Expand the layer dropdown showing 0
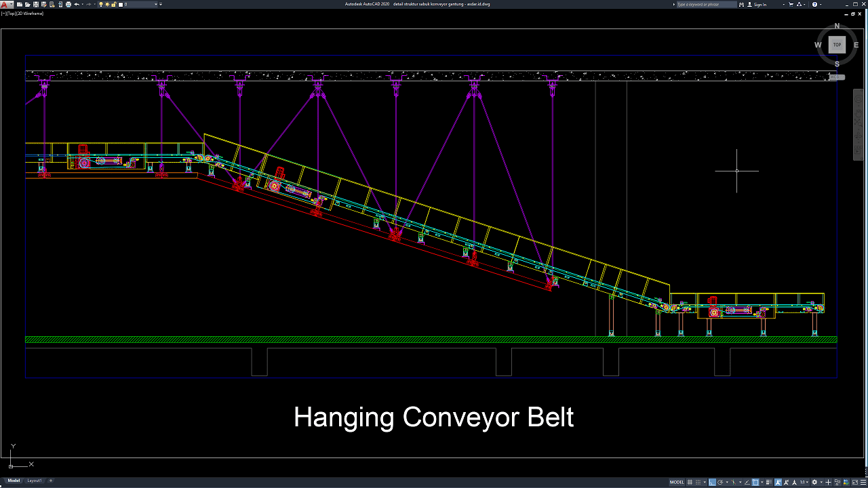868x488 pixels. [x=157, y=4]
